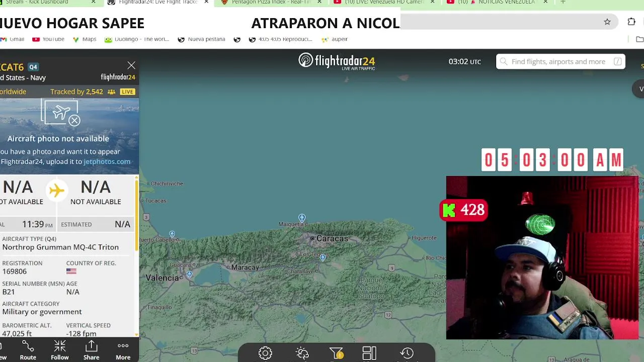Open the bookmarks folder icon
Image resolution: width=644 pixels, height=362 pixels.
pos(639,39)
